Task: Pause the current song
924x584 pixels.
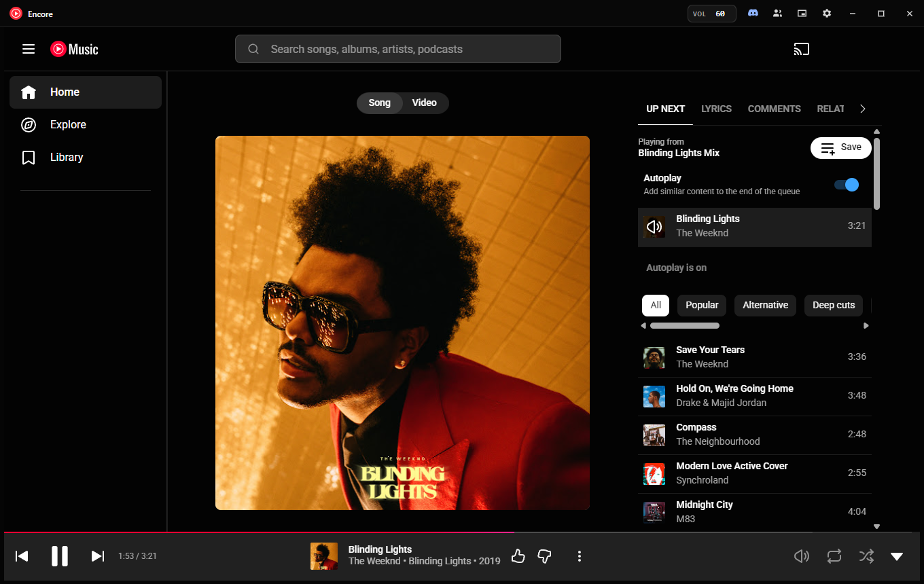Action: [60, 556]
